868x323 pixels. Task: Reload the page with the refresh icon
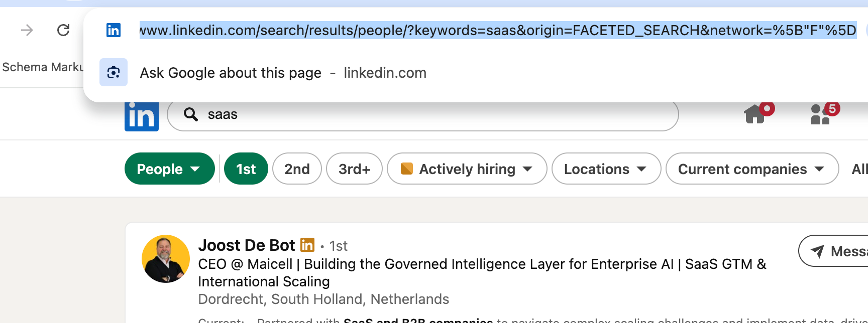pos(63,30)
